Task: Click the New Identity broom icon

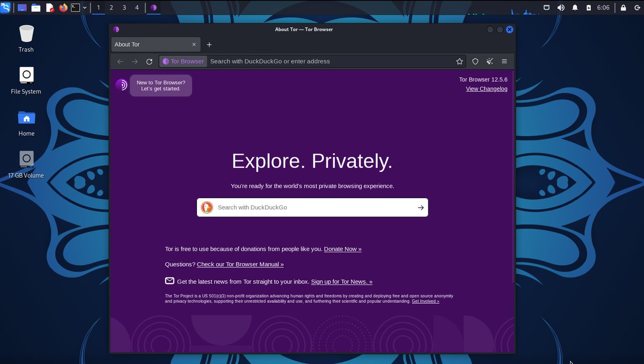Action: 489,61
